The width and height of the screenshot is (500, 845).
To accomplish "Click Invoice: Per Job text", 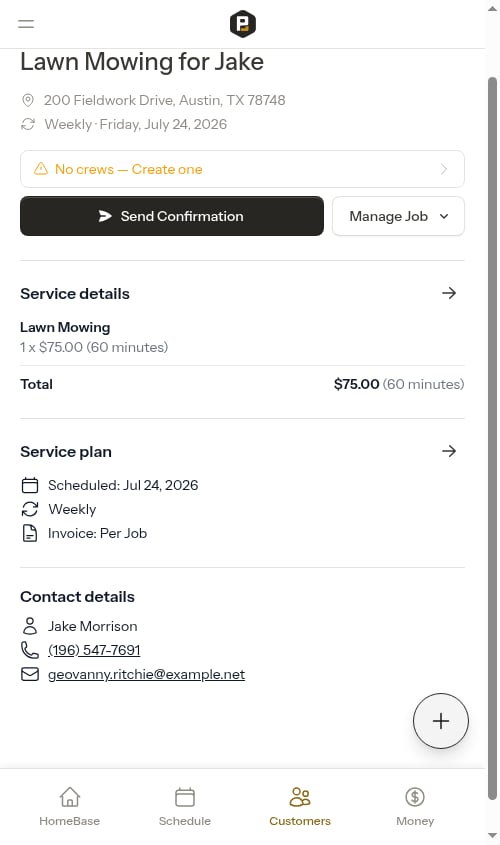I will click(98, 534).
